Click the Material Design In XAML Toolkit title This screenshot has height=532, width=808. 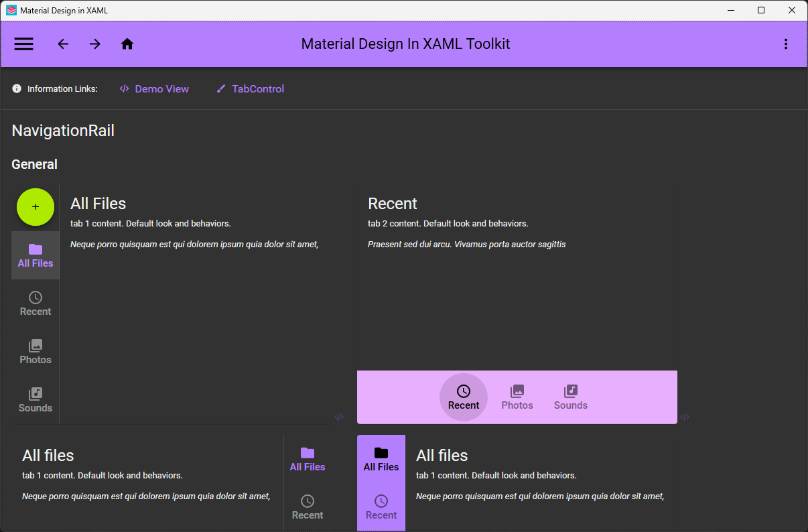405,44
